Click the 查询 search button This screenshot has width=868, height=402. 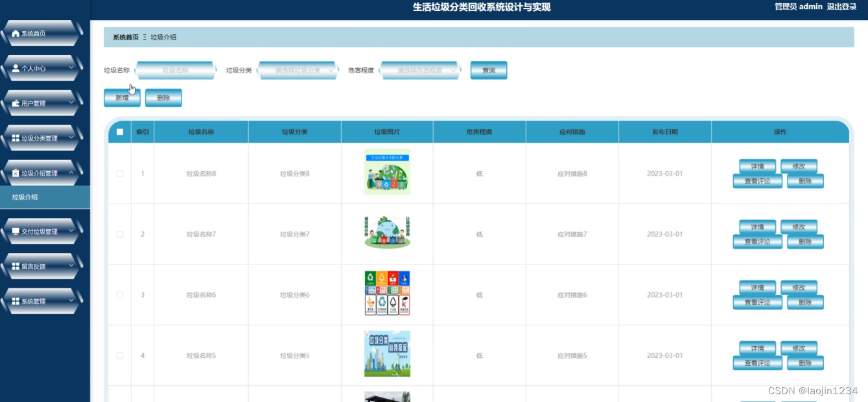(x=489, y=69)
